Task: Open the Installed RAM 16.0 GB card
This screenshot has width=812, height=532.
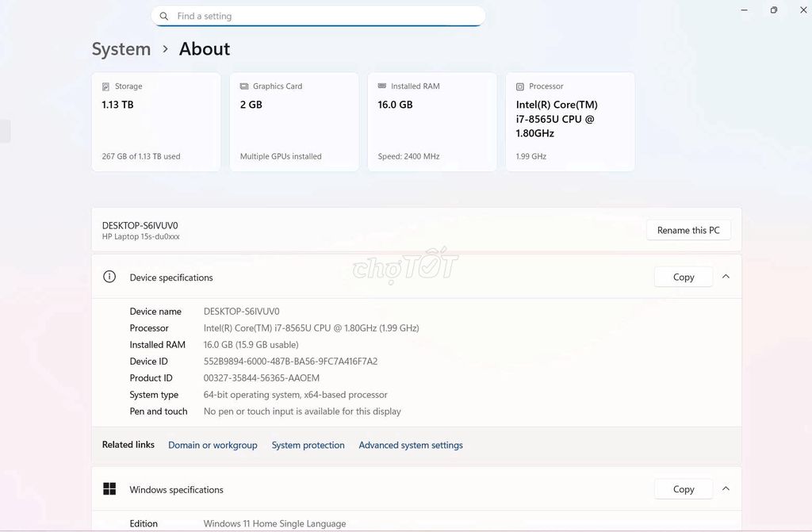Action: 432,122
